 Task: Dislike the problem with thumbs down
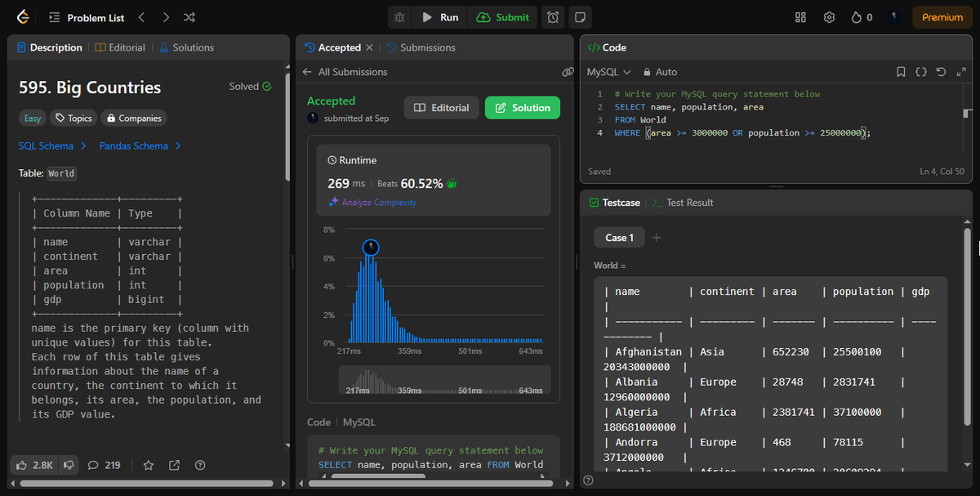(69, 465)
